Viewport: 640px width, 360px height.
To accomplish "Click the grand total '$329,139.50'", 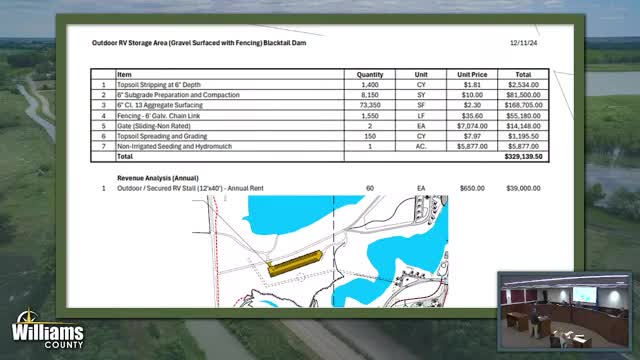I will click(x=523, y=157).
